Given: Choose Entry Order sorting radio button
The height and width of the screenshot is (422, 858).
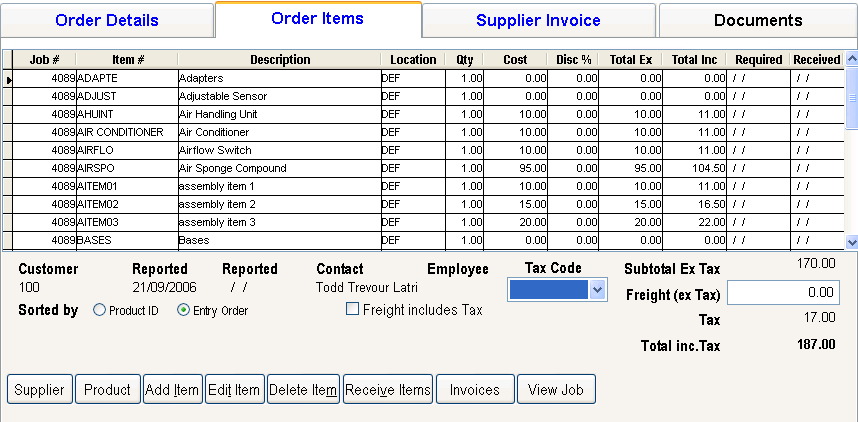Looking at the screenshot, I should 183,310.
